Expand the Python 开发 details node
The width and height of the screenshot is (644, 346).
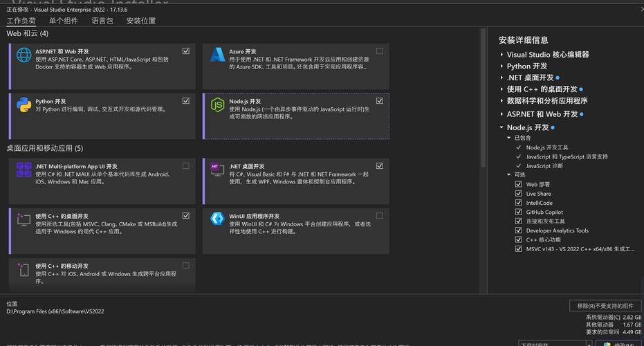tap(502, 66)
